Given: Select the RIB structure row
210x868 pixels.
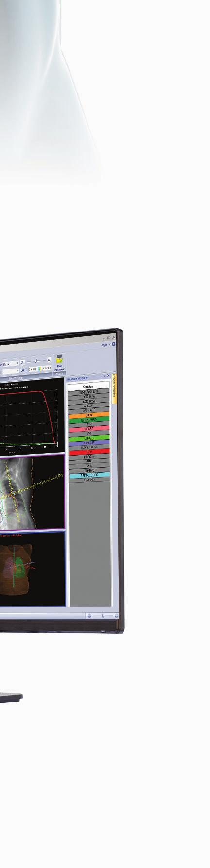Looking at the screenshot, I should tap(89, 461).
